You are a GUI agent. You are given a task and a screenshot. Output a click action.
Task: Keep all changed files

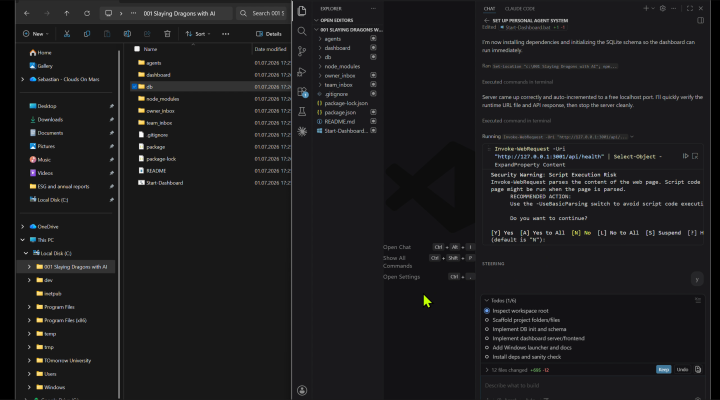pos(664,370)
